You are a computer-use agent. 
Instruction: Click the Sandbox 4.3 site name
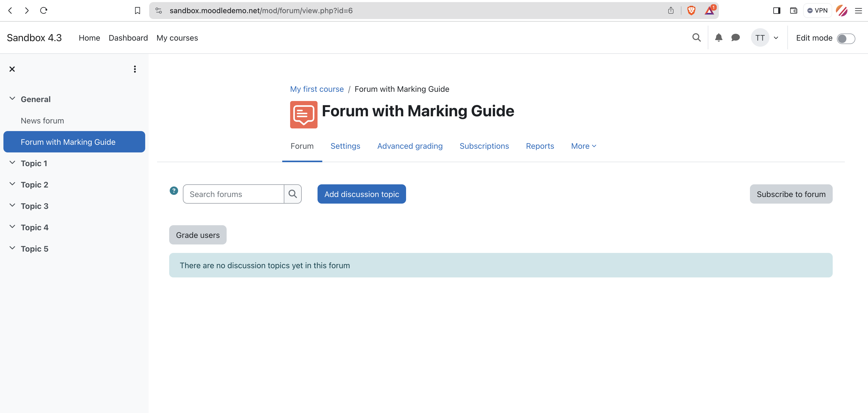pos(34,38)
